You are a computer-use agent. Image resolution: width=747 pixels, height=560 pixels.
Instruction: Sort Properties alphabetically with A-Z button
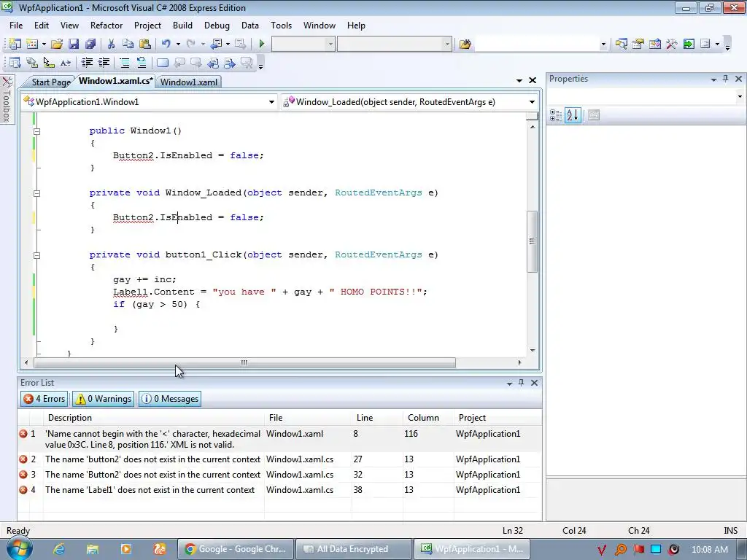[573, 114]
